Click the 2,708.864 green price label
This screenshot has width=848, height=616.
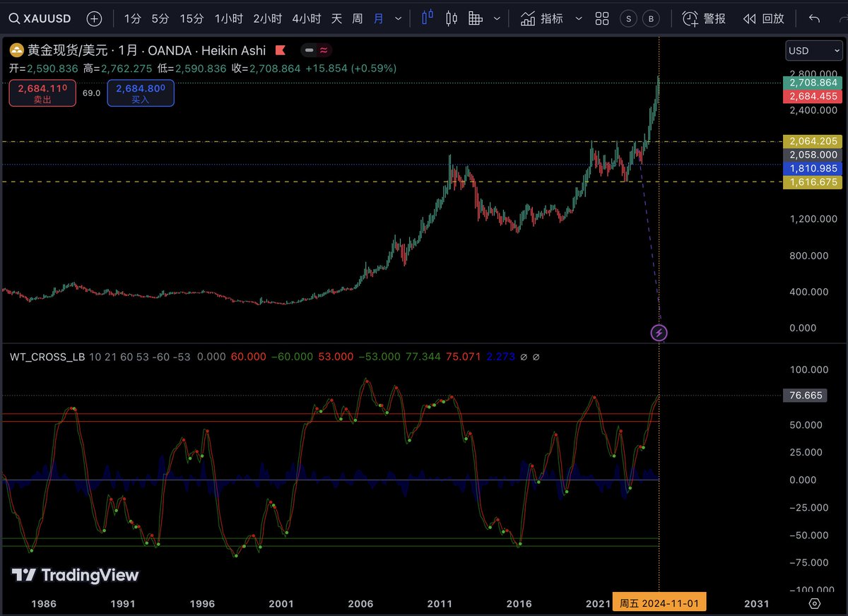811,83
